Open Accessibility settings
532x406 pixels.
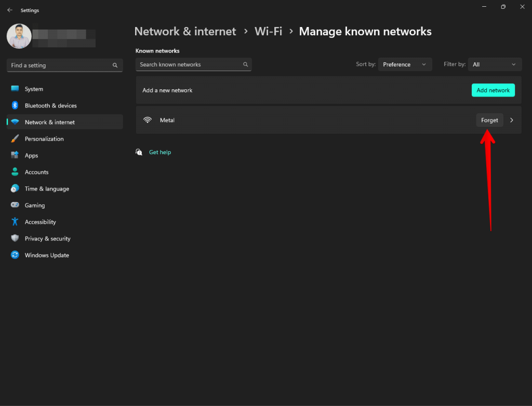click(65, 222)
